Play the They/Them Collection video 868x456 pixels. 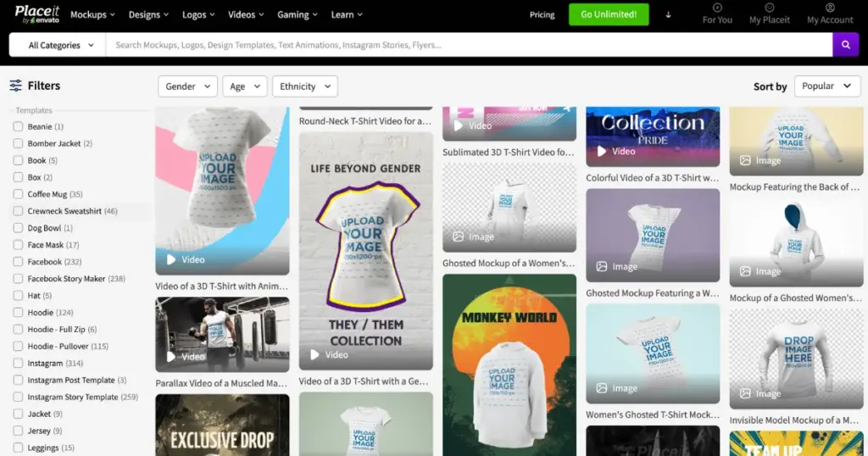click(x=314, y=355)
